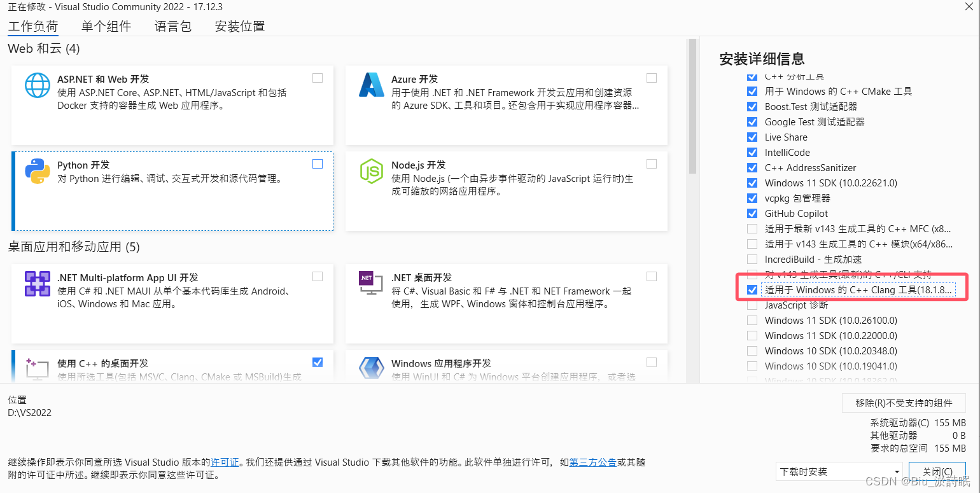Select the ASP.NET 和 Web 开发 card title
The width and height of the screenshot is (980, 493).
click(103, 80)
